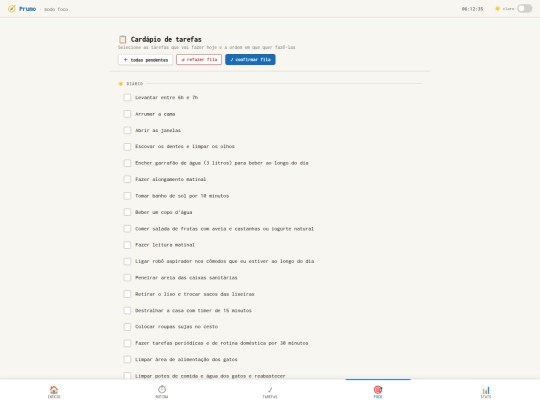Click the 'Selecione as tarefas' subtitle text

click(x=207, y=47)
